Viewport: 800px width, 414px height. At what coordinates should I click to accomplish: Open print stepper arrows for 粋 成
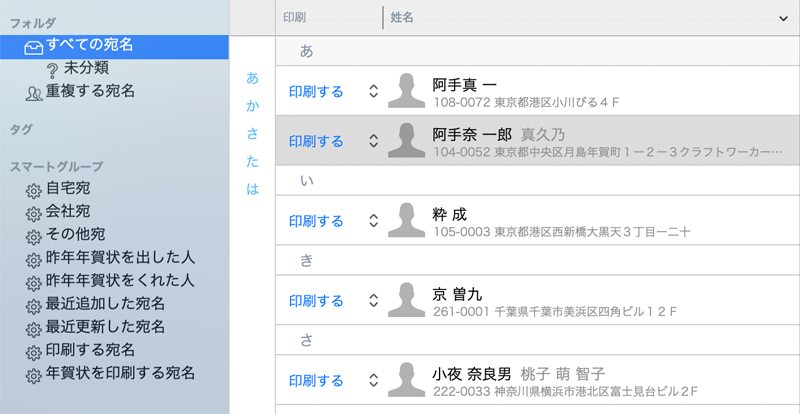tap(373, 221)
